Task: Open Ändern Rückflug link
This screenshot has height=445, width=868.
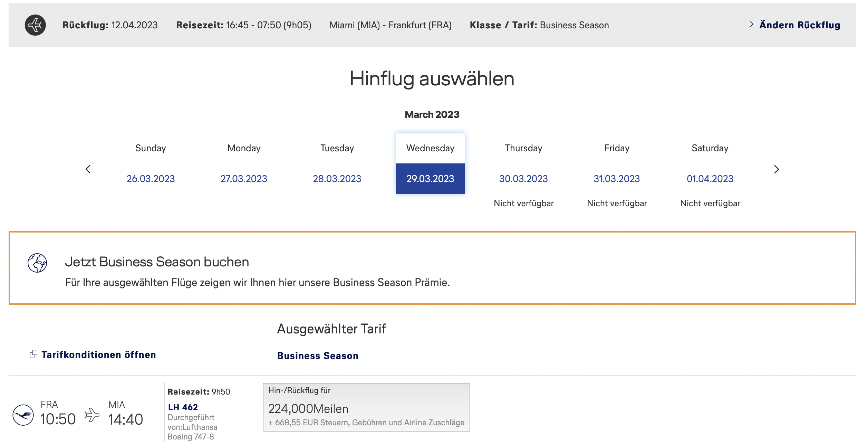Action: pyautogui.click(x=799, y=25)
